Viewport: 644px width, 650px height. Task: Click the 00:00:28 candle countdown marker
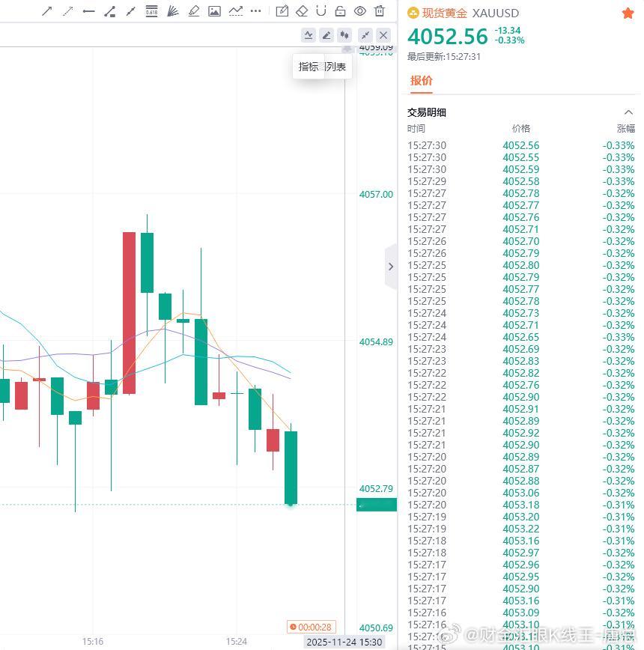[x=312, y=627]
